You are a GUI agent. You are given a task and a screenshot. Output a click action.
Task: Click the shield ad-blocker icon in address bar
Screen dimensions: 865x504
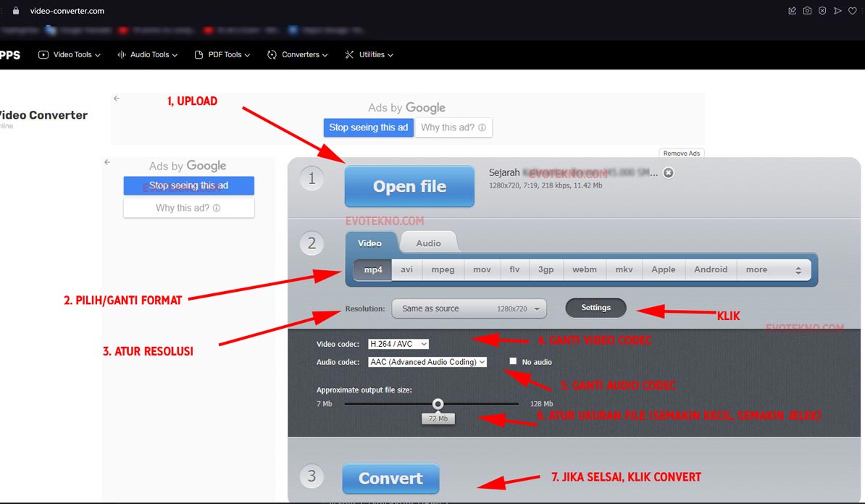(x=822, y=11)
